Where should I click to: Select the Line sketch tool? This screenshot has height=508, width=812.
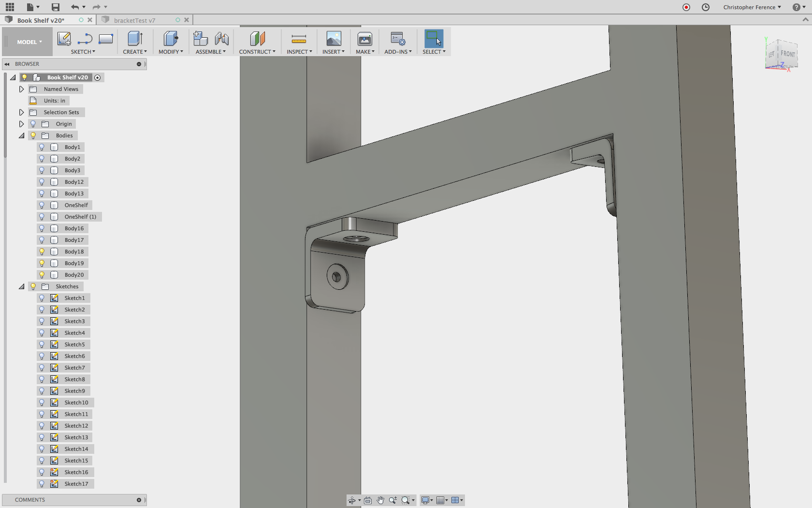point(85,39)
